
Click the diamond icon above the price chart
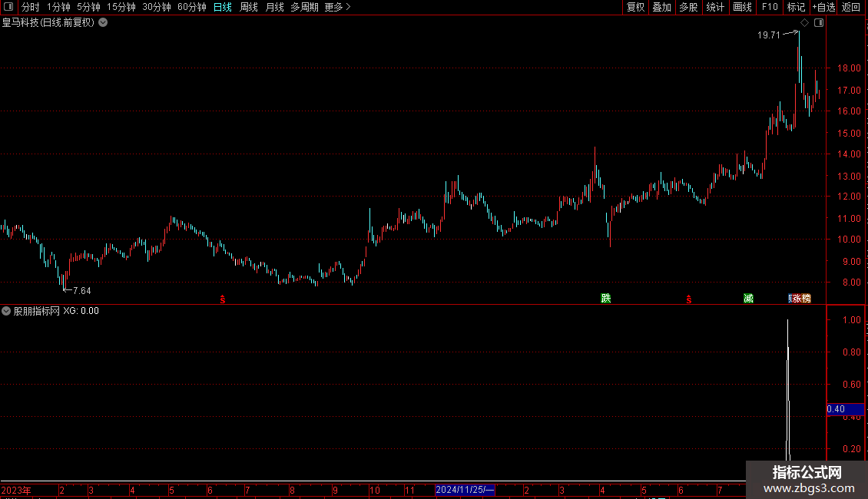pyautogui.click(x=805, y=23)
